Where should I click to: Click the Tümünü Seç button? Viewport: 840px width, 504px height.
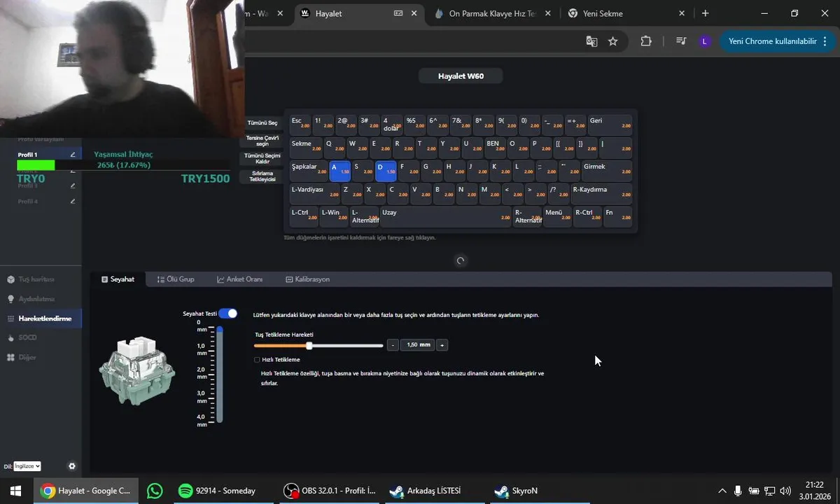coord(262,123)
